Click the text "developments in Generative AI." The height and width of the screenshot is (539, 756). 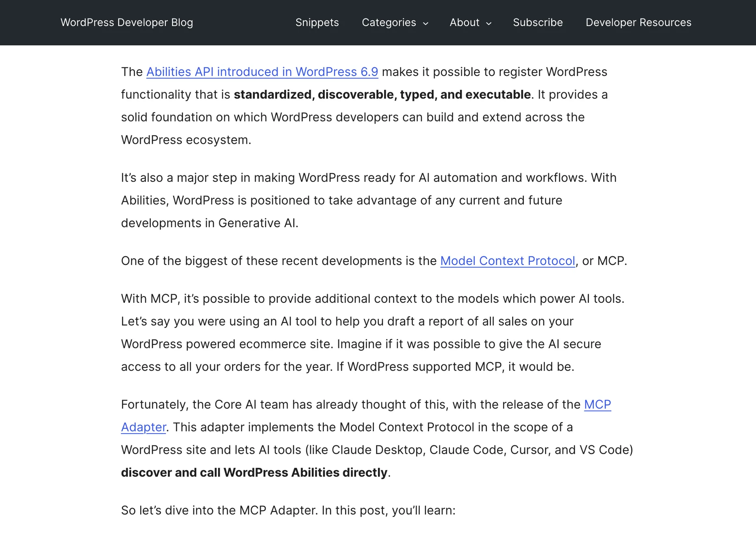(210, 223)
